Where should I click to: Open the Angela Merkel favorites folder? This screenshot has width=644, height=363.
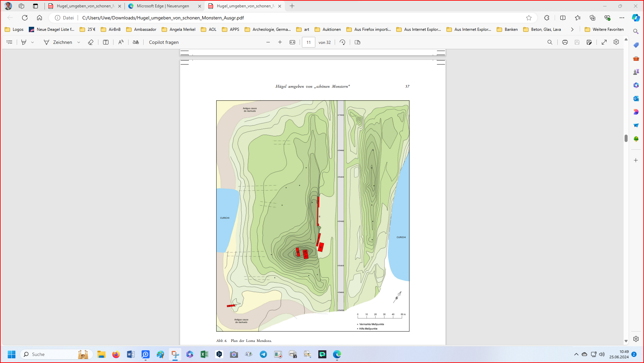(x=178, y=29)
